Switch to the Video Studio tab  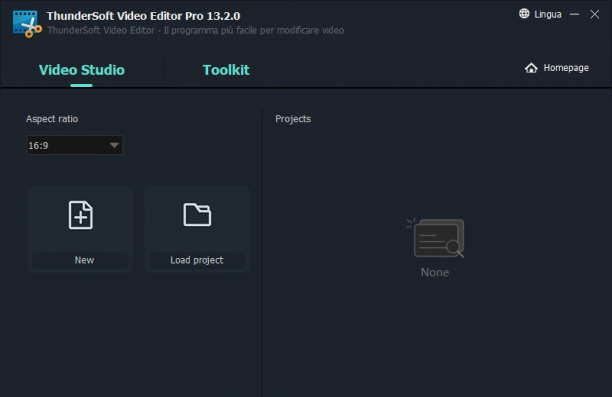82,70
